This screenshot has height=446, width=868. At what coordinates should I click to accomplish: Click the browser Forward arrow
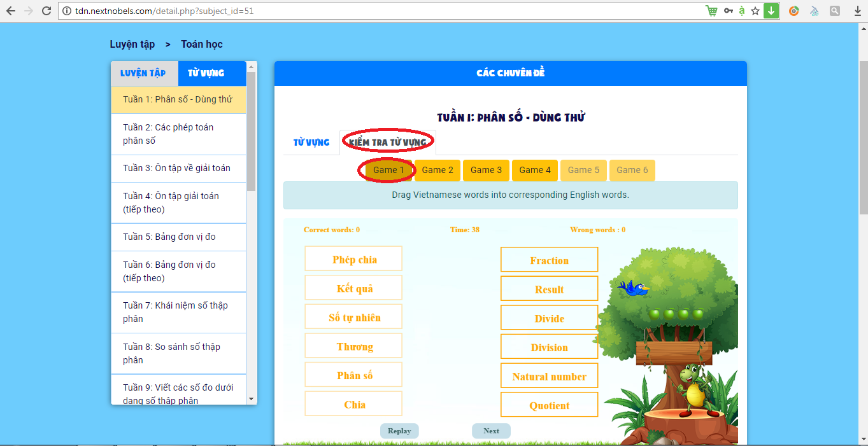coord(28,11)
